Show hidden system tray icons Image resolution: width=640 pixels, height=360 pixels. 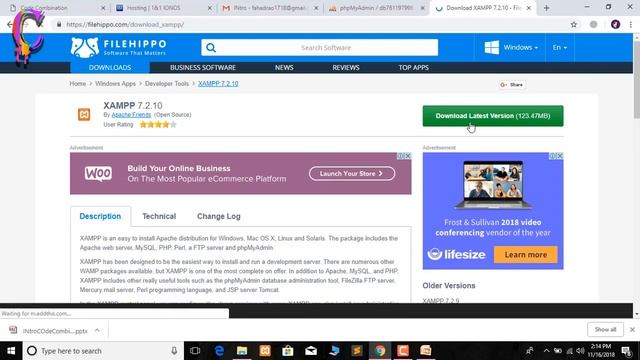tap(546, 351)
